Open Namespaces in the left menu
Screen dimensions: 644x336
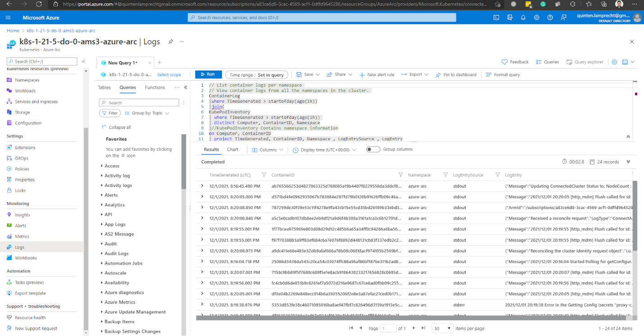pos(27,80)
